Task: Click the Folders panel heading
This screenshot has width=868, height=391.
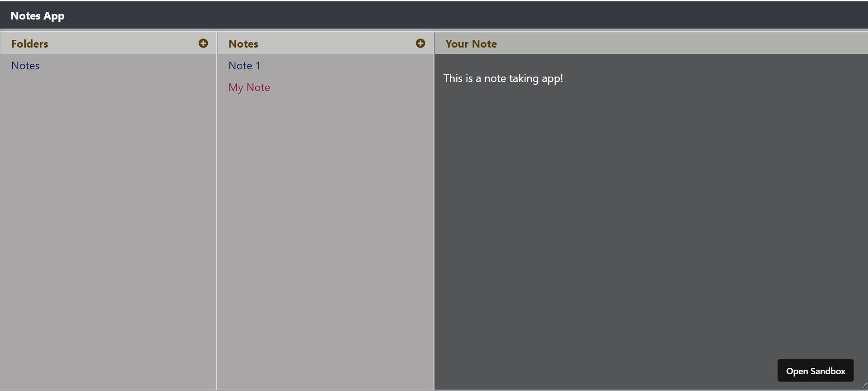Action: tap(30, 44)
